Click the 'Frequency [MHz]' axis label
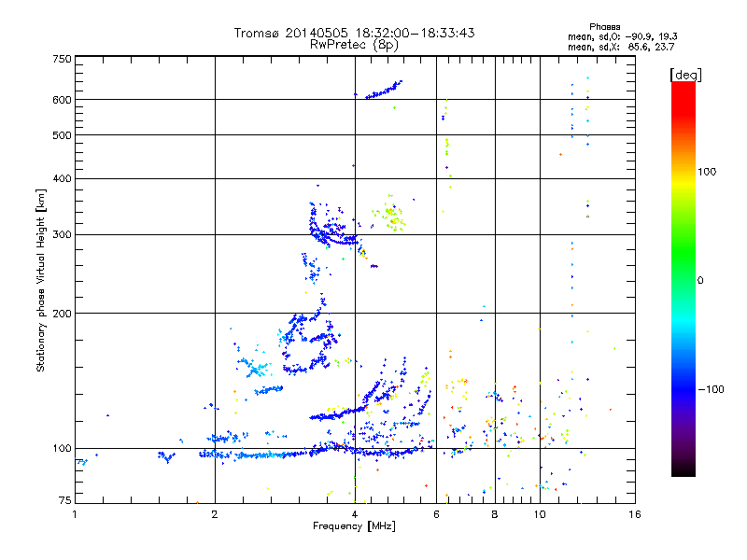 (x=354, y=526)
